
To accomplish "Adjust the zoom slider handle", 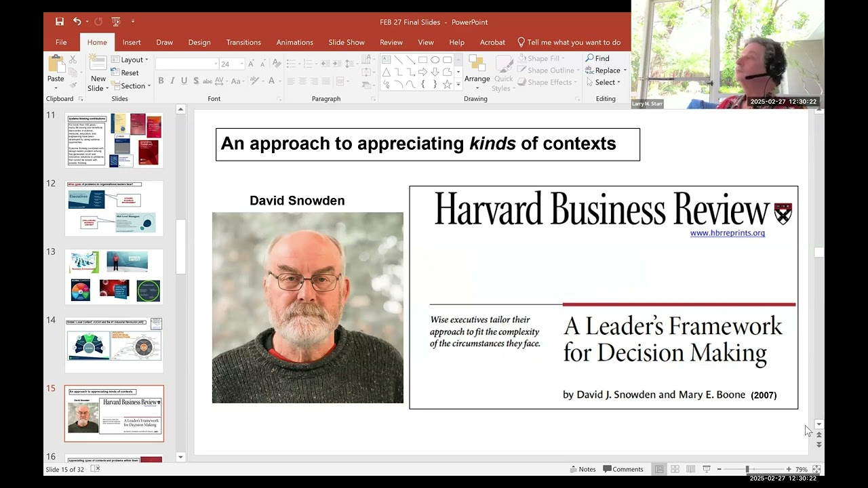I will [747, 469].
